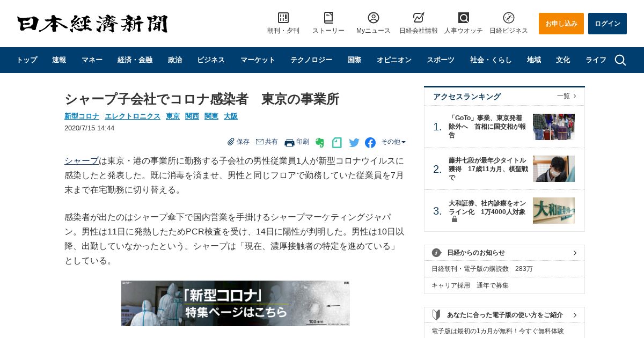Open the 地域 navigation tab
Image resolution: width=644 pixels, height=338 pixels.
pos(534,60)
